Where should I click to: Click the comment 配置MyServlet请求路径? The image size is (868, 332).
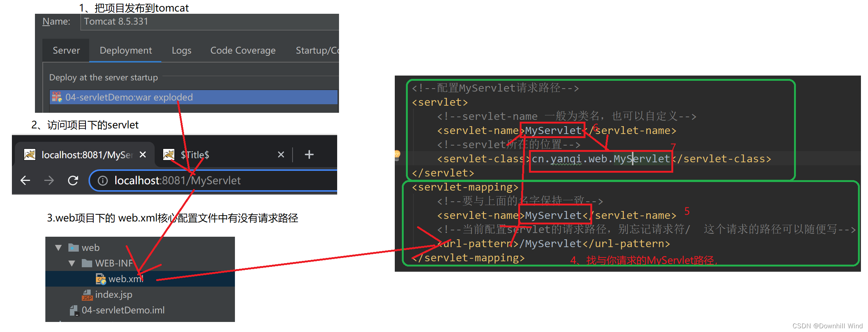tap(495, 88)
